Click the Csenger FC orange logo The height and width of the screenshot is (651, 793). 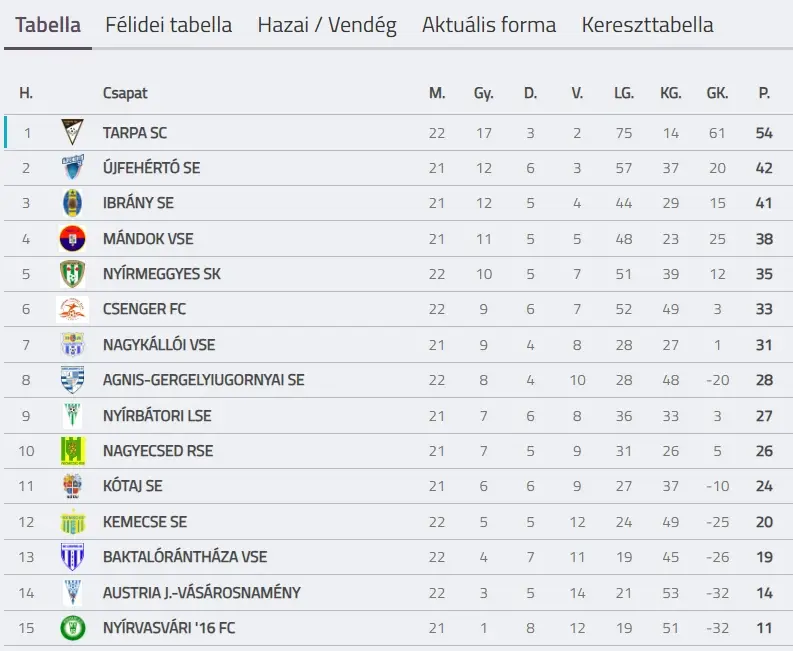tap(72, 309)
